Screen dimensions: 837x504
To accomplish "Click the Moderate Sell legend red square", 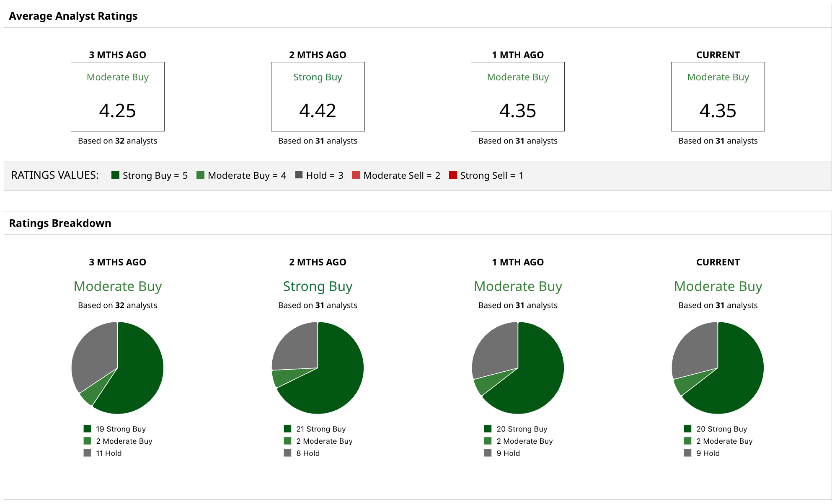I will 356,175.
